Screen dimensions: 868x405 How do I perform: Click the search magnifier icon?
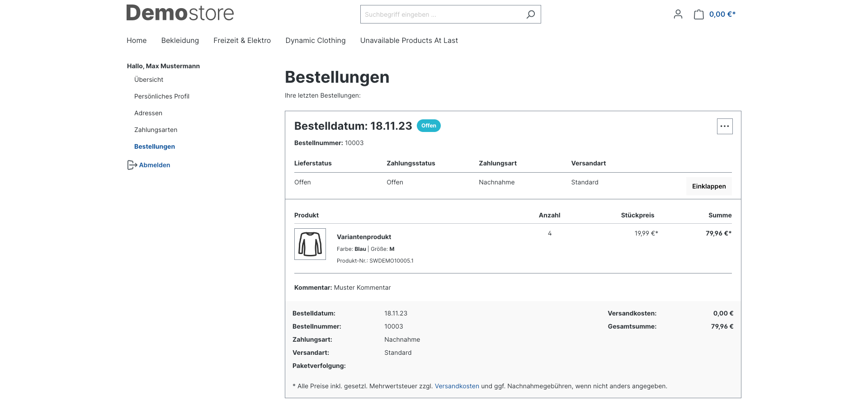point(531,14)
